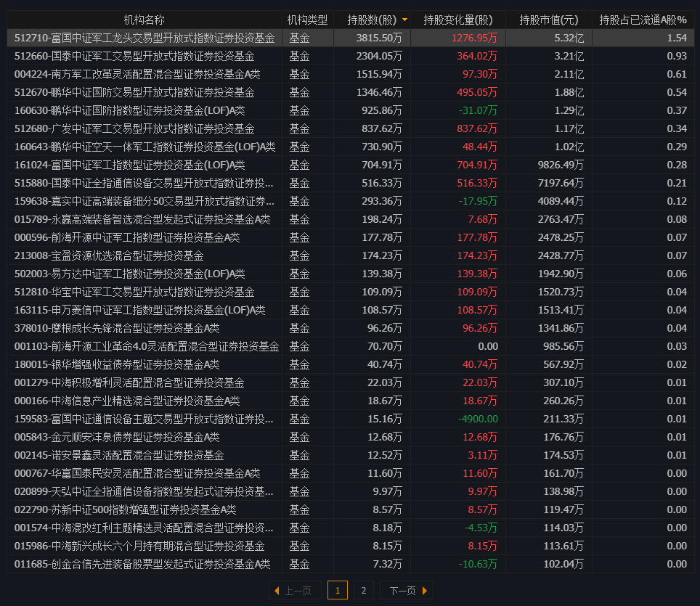The height and width of the screenshot is (606, 700).
Task: Click holding value 3815.50万
Action: point(379,38)
